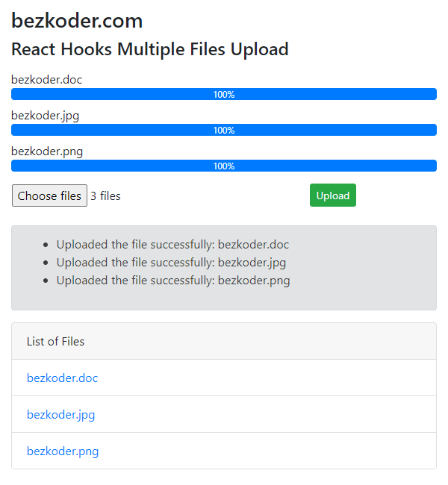This screenshot has width=448, height=485.
Task: Click the Choose files button
Action: (49, 195)
